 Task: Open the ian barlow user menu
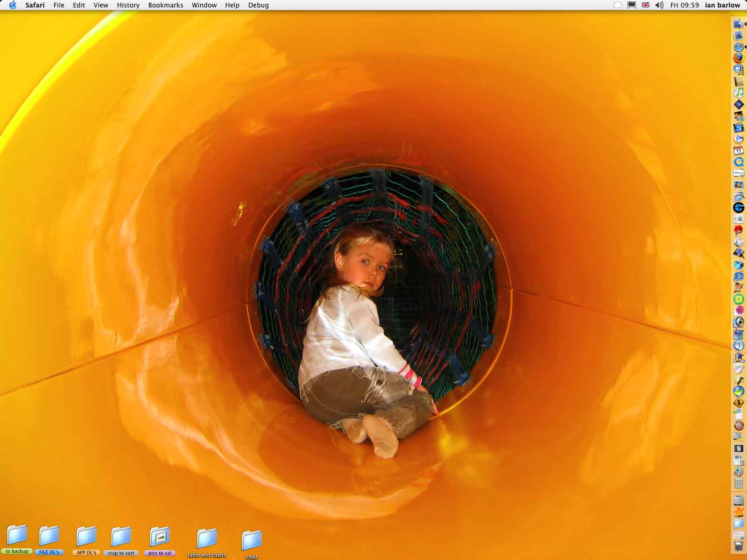pyautogui.click(x=723, y=5)
